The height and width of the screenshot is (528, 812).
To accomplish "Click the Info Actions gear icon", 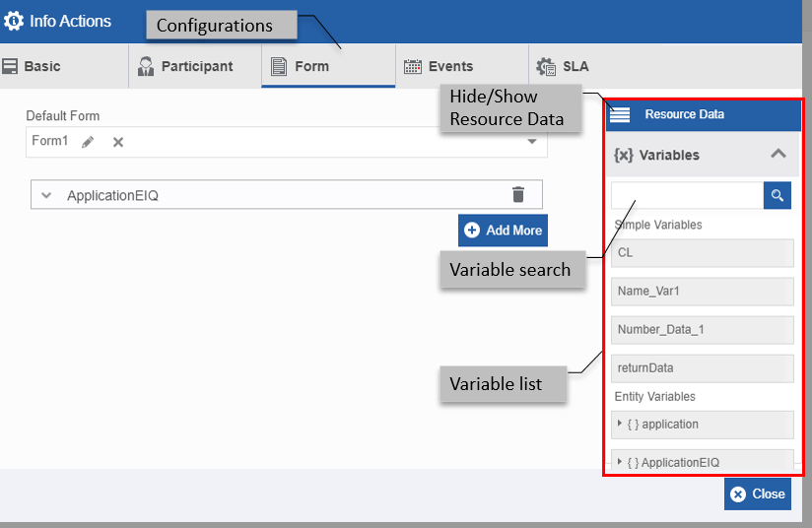I will click(14, 21).
